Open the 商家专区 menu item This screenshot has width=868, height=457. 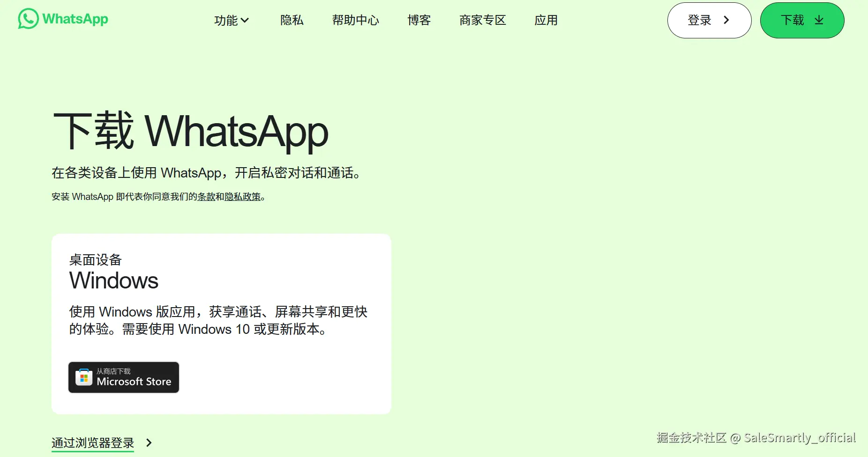pos(483,20)
